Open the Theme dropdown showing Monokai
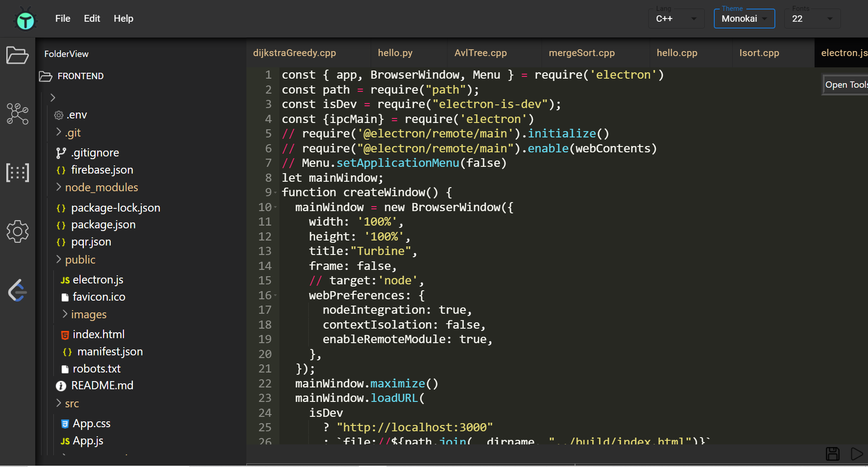 click(744, 19)
